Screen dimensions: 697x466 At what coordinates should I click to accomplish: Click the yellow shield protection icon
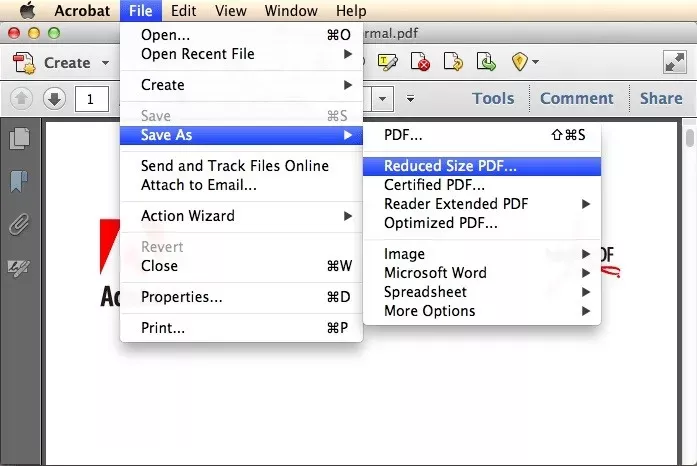pos(519,62)
